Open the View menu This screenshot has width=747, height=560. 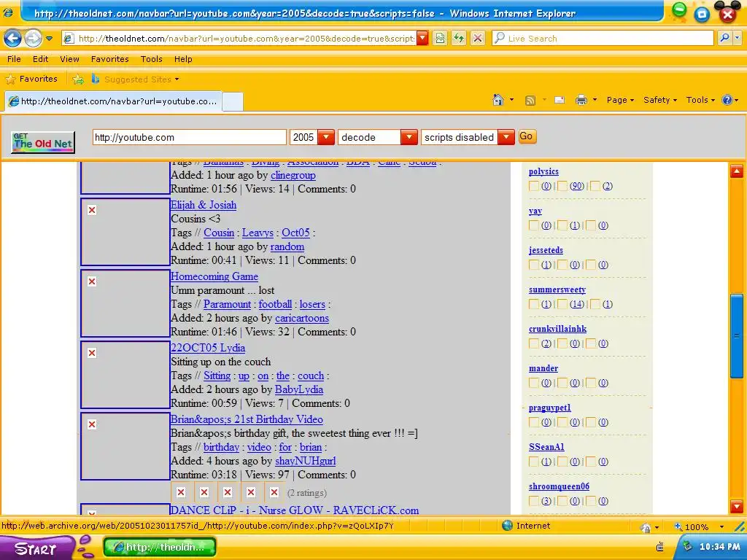(x=69, y=59)
